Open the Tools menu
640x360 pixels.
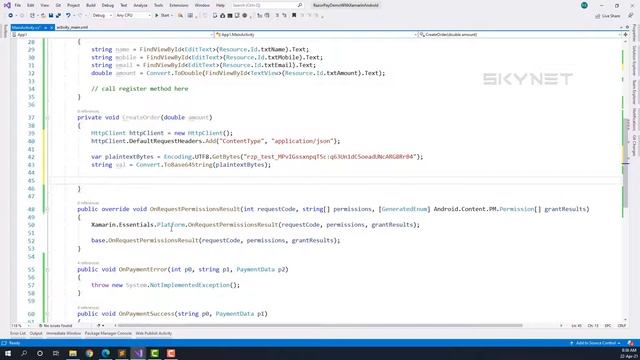point(158,5)
